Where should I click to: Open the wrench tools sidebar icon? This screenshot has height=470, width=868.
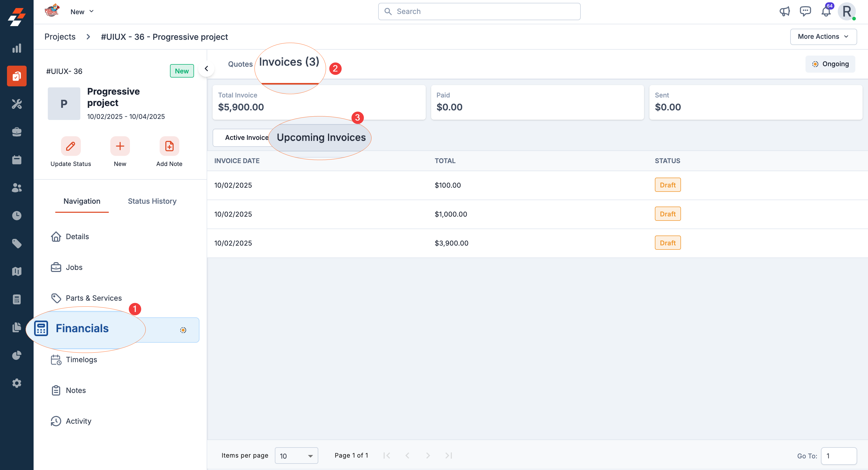[x=17, y=104]
